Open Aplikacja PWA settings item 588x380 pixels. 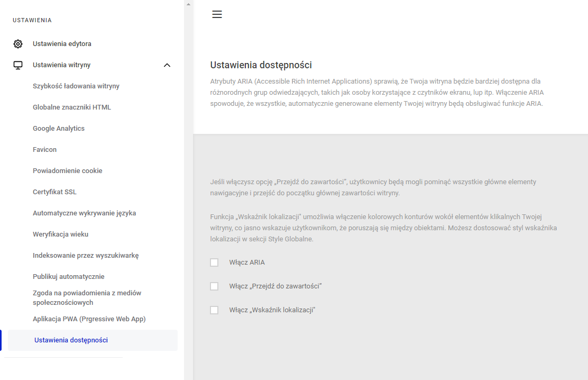point(89,319)
